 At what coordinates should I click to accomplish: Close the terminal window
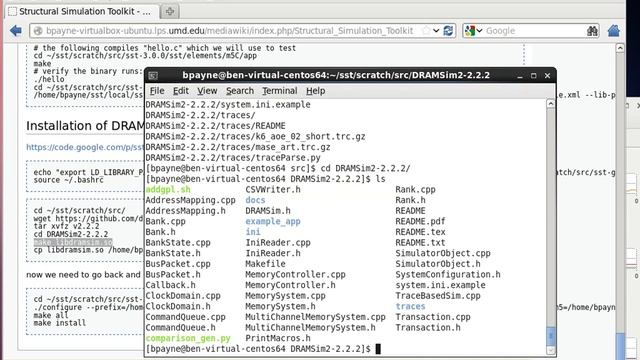547,76
